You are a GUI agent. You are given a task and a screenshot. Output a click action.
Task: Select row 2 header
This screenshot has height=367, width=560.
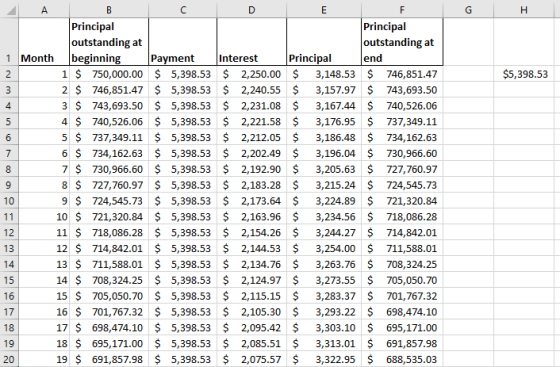pyautogui.click(x=9, y=74)
